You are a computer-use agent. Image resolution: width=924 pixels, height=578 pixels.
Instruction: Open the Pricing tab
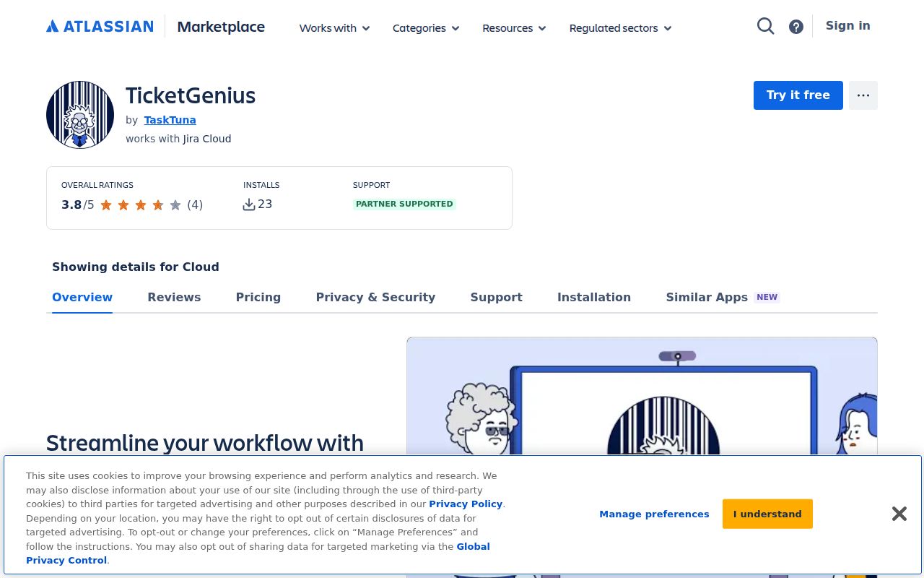click(258, 297)
